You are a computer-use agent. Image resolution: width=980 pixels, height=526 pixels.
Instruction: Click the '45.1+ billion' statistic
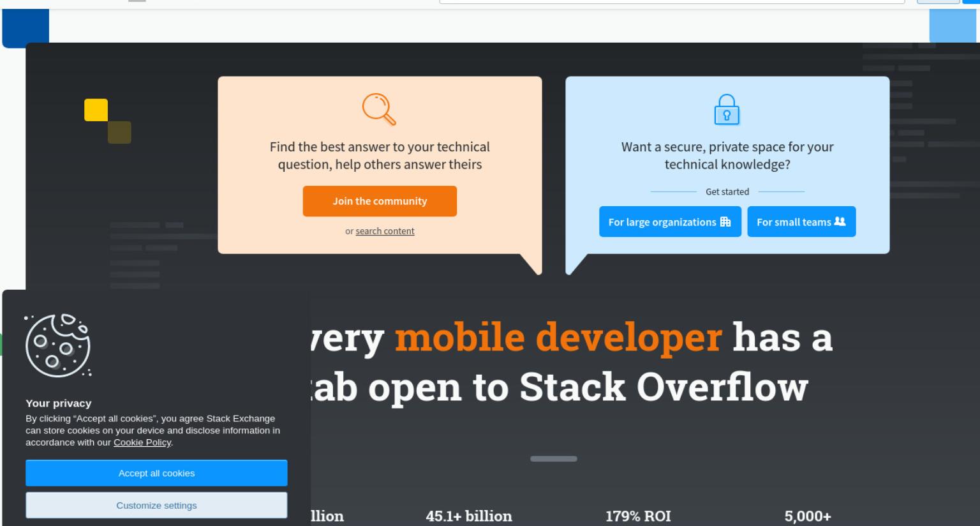pyautogui.click(x=469, y=516)
